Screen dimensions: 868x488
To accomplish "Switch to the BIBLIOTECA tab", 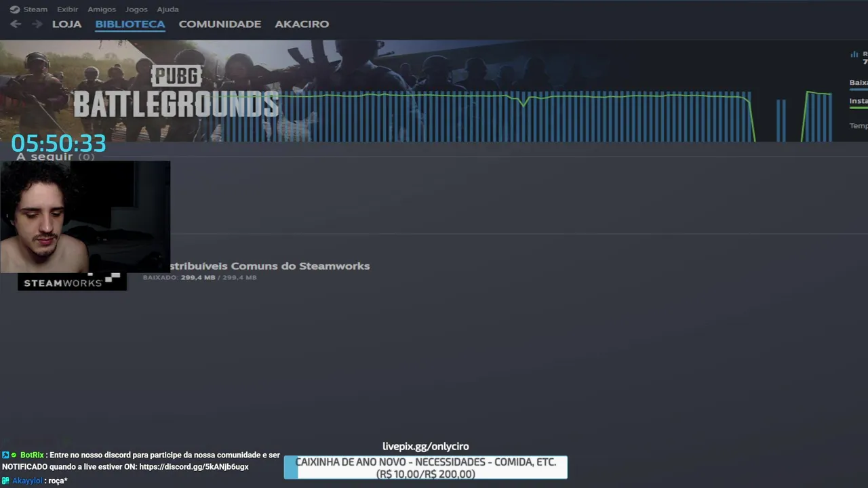I will (130, 24).
